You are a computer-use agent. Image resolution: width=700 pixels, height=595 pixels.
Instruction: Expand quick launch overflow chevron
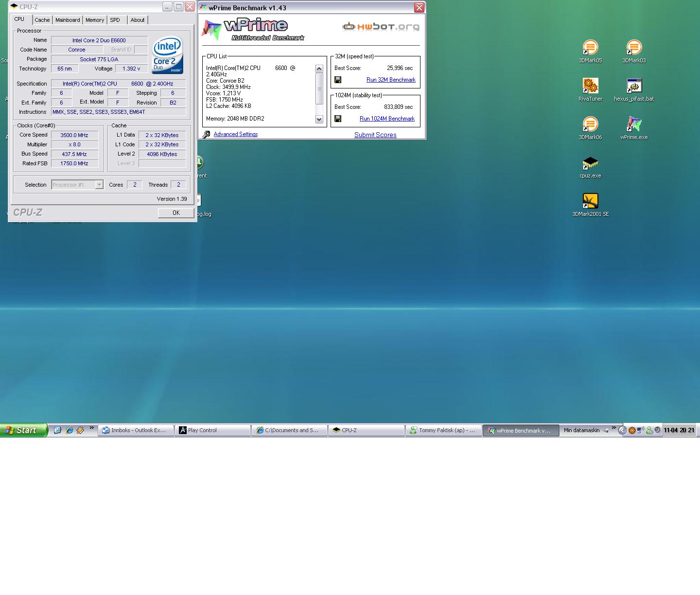tap(91, 428)
